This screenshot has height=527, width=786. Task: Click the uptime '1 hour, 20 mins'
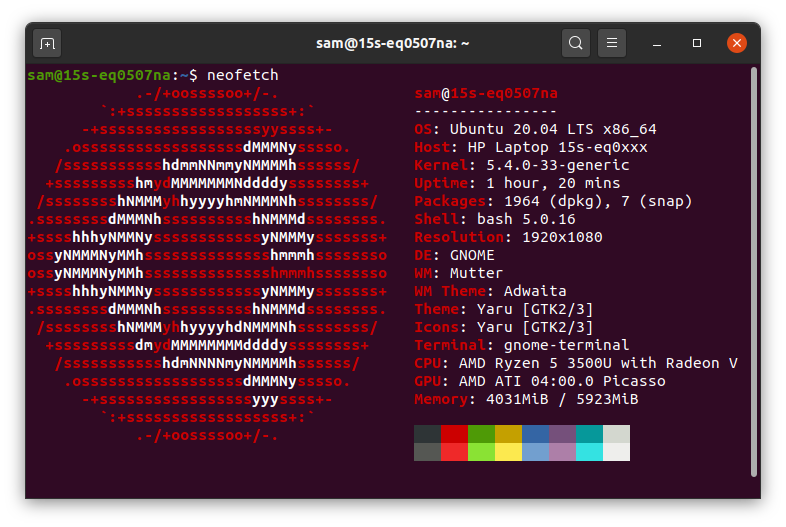(x=553, y=184)
